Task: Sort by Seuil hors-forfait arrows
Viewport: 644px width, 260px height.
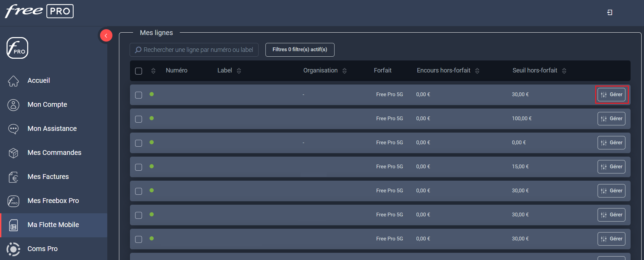Action: [x=564, y=71]
